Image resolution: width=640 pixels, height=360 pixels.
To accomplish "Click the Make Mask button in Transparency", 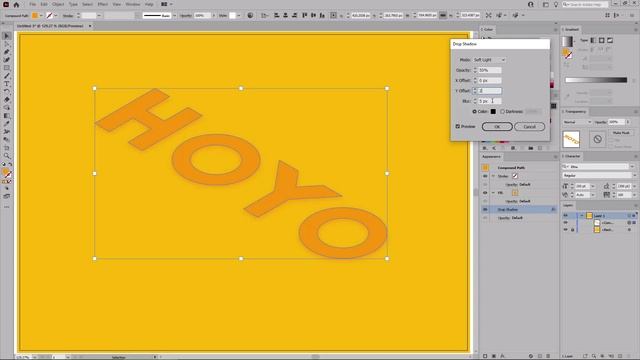I will tap(621, 133).
